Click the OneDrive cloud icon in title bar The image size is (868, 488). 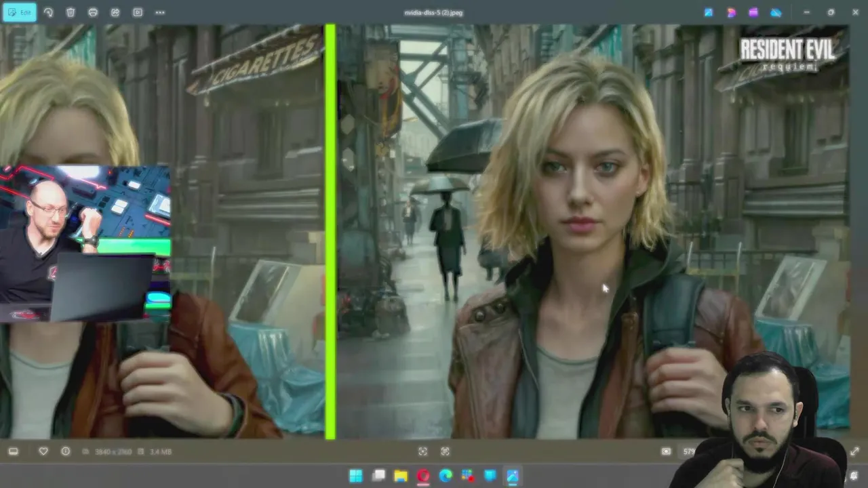(776, 12)
